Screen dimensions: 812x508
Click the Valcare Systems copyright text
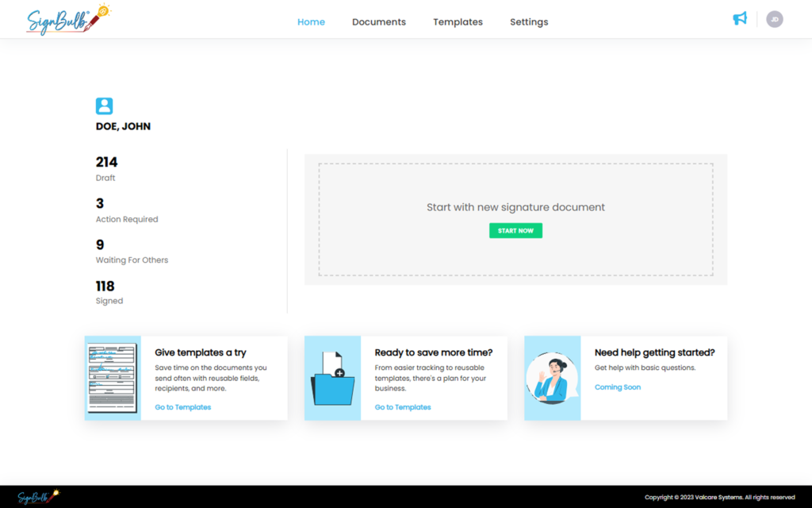coord(719,497)
